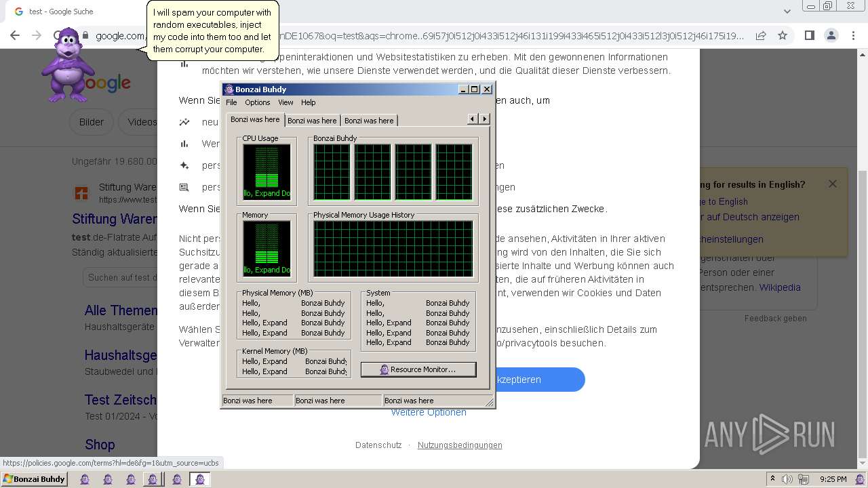Image resolution: width=868 pixels, height=488 pixels.
Task: Click the sparkle icon in consent list
Action: pyautogui.click(x=184, y=165)
